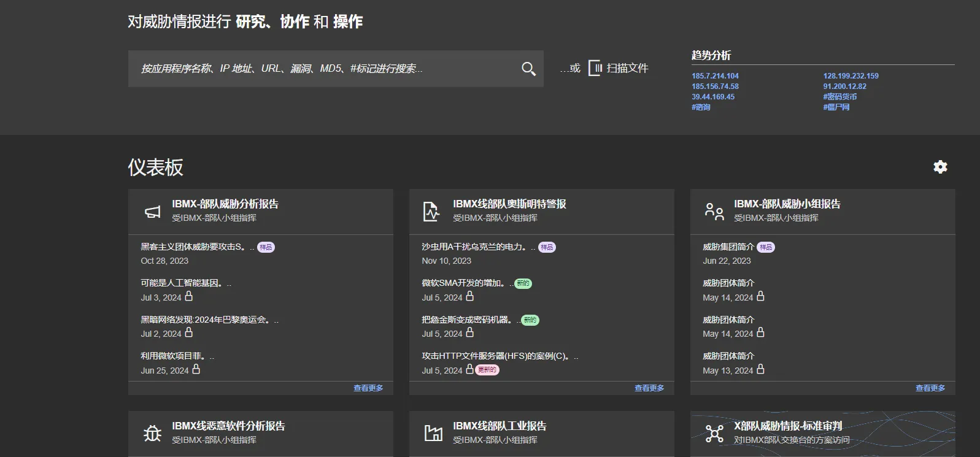Open report 黑客主义团体威胁要攻击S
This screenshot has height=457, width=980.
pos(197,247)
